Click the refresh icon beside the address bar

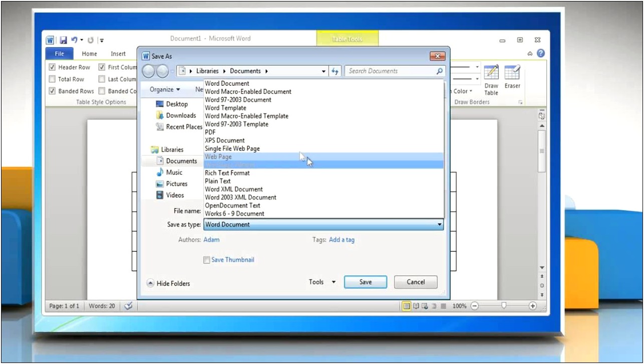click(x=335, y=71)
